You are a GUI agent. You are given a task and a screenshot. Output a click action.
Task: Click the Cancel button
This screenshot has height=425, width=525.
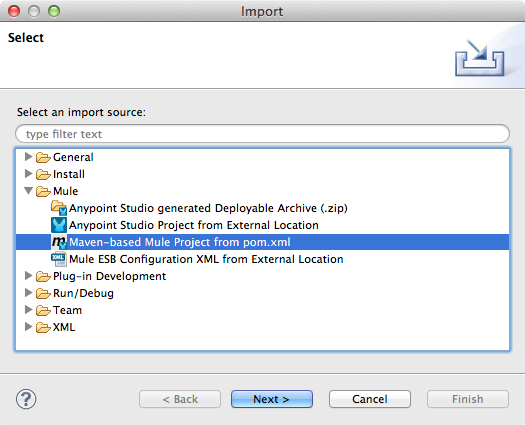(x=370, y=399)
